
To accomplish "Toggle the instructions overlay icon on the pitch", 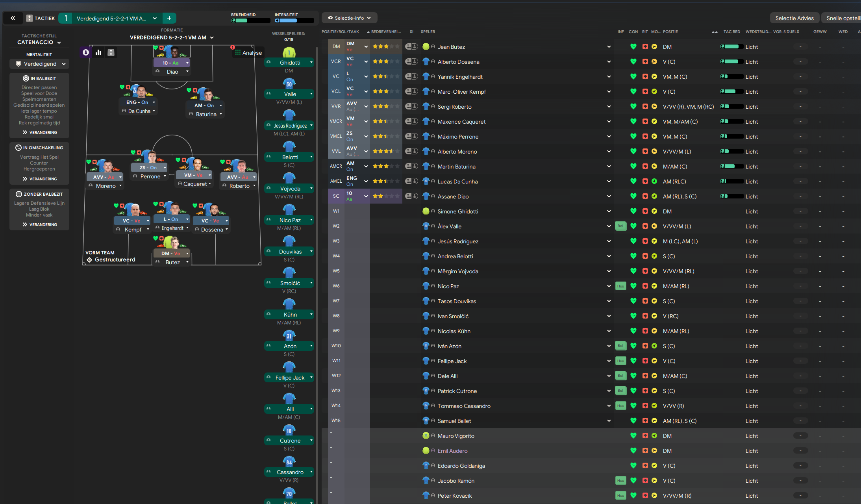I will 111,52.
